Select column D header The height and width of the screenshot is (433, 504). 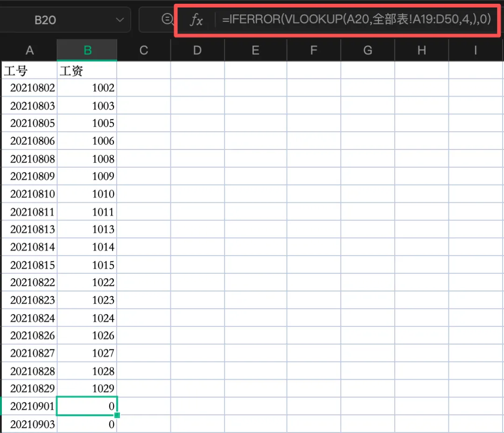click(197, 50)
